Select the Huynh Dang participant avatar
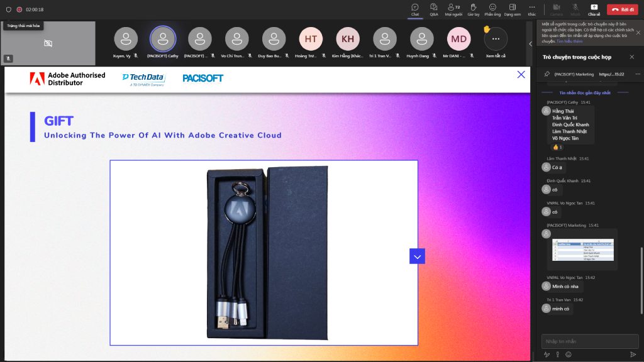The height and width of the screenshot is (362, 644). (x=421, y=39)
